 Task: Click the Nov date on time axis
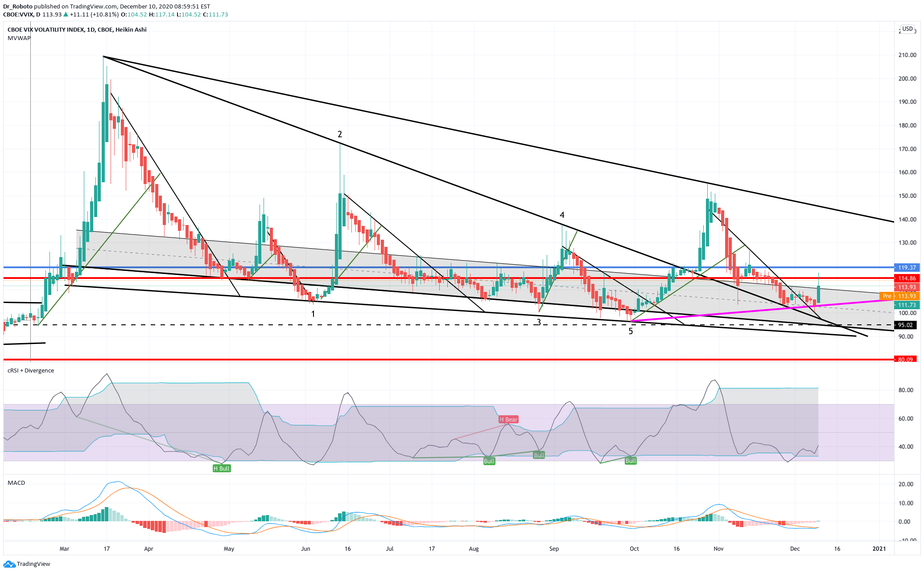point(718,549)
